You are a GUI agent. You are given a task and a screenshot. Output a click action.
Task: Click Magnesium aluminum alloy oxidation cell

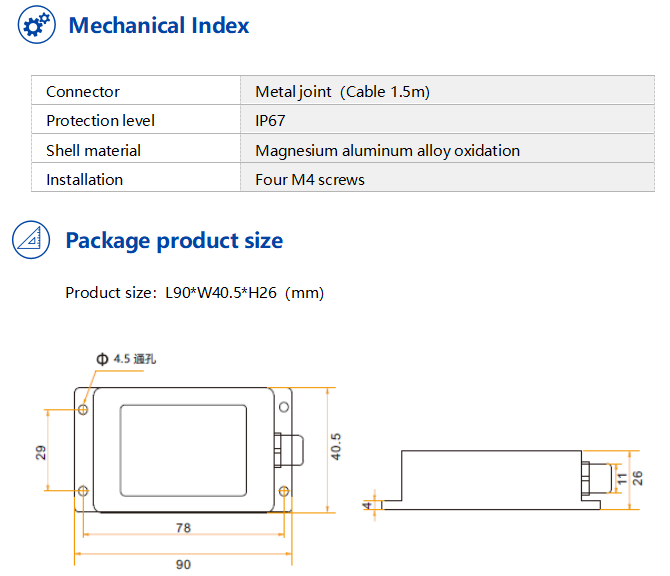pyautogui.click(x=447, y=149)
